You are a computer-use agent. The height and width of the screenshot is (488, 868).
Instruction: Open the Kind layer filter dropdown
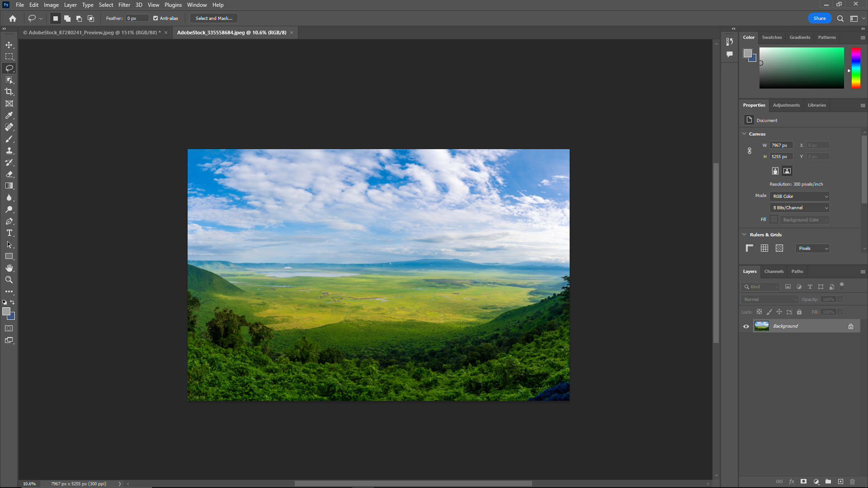[760, 287]
